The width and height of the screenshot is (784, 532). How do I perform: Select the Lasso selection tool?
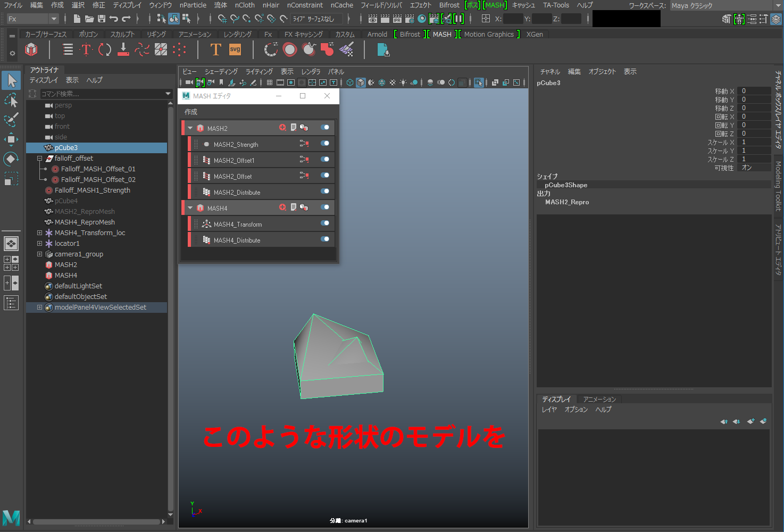pos(11,100)
